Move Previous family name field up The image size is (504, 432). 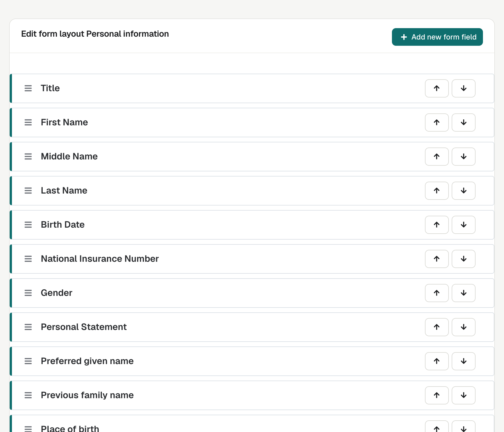(437, 395)
